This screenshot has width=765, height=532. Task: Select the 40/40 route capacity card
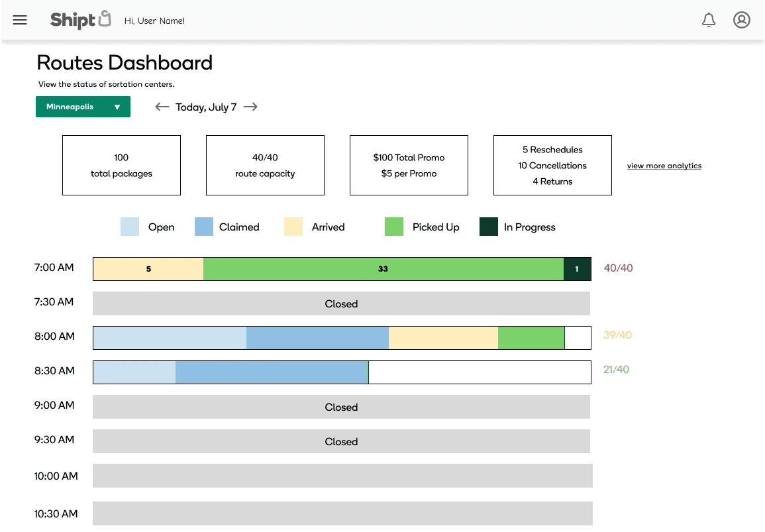(x=265, y=166)
